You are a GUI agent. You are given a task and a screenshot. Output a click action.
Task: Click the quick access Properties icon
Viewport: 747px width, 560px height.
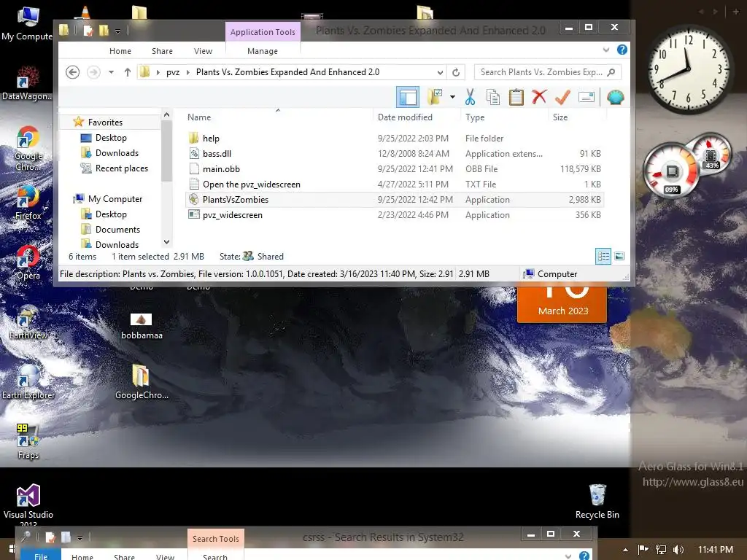click(x=88, y=31)
